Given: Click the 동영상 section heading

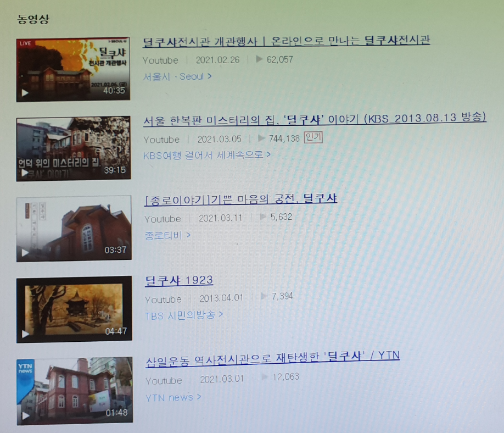Looking at the screenshot, I should pyautogui.click(x=33, y=19).
